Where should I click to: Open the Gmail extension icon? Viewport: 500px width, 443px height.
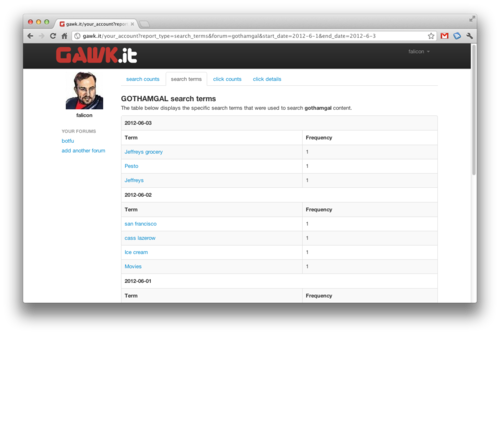point(444,36)
